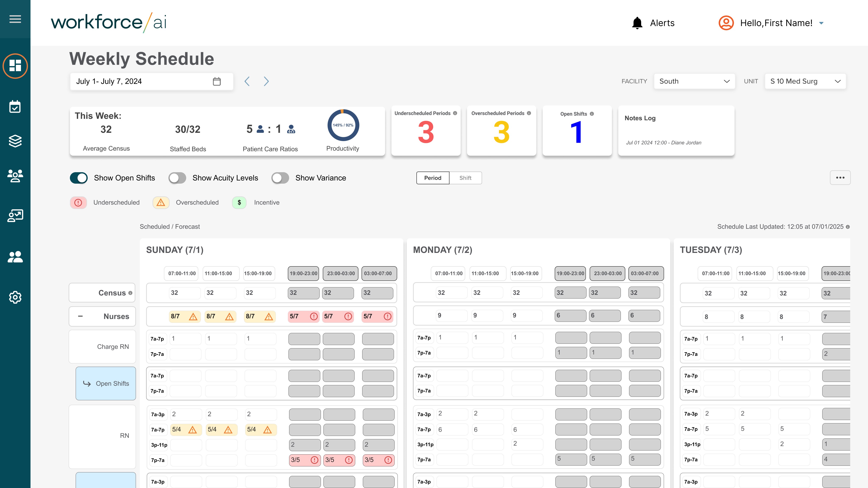Viewport: 868px width, 488px height.
Task: Collapse the Nurses row group
Action: pos(80,316)
